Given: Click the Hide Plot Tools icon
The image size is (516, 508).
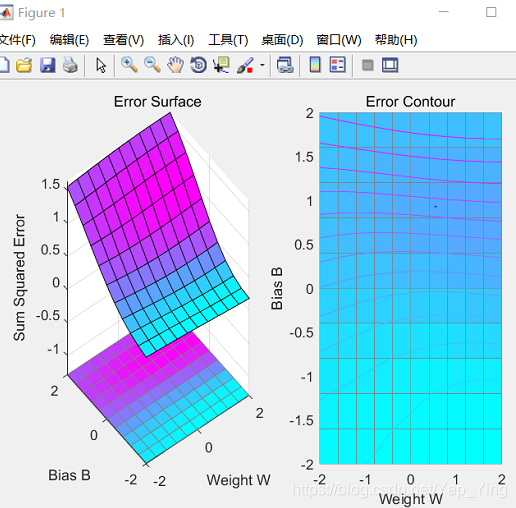Looking at the screenshot, I should [367, 65].
